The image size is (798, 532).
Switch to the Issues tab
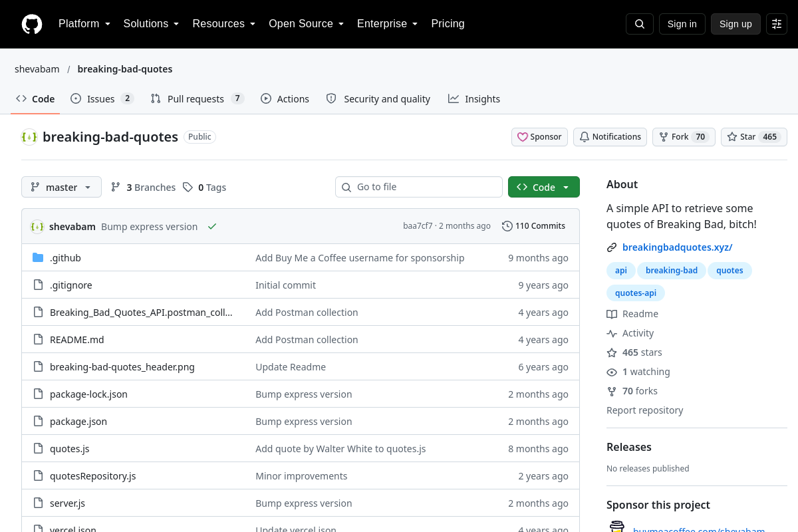102,99
